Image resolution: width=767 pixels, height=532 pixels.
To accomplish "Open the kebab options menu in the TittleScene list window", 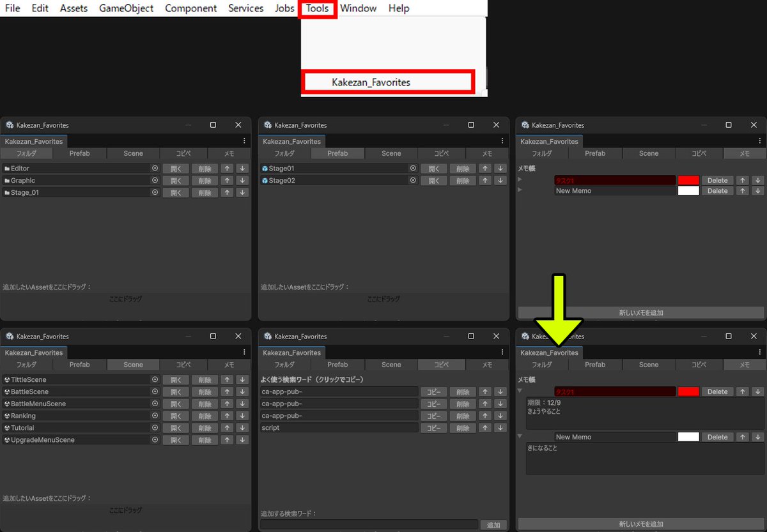I will tap(244, 353).
